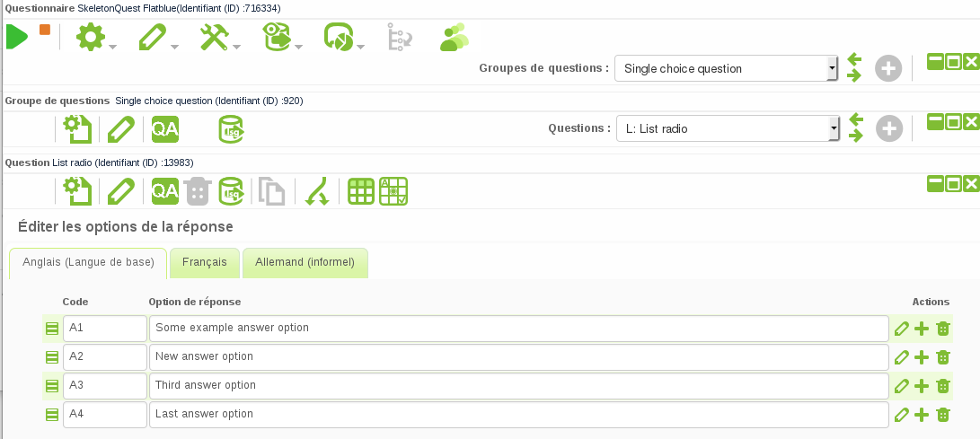Screen dimensions: 980x439
Task: Expand the Groupes de questions dropdown
Action: point(833,67)
